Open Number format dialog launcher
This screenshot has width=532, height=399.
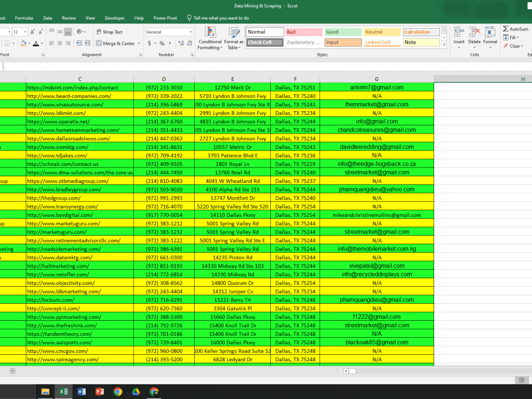tap(192, 55)
